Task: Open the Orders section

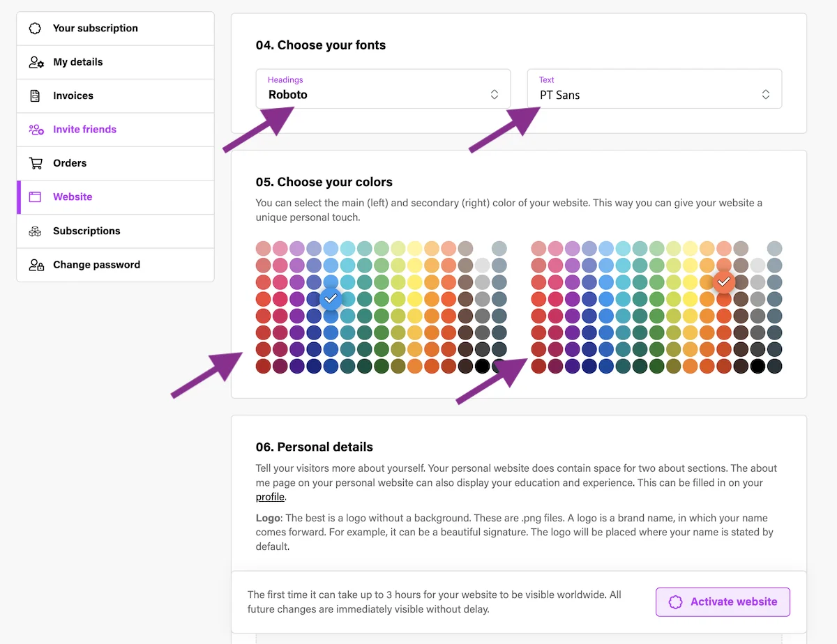Action: pyautogui.click(x=115, y=163)
